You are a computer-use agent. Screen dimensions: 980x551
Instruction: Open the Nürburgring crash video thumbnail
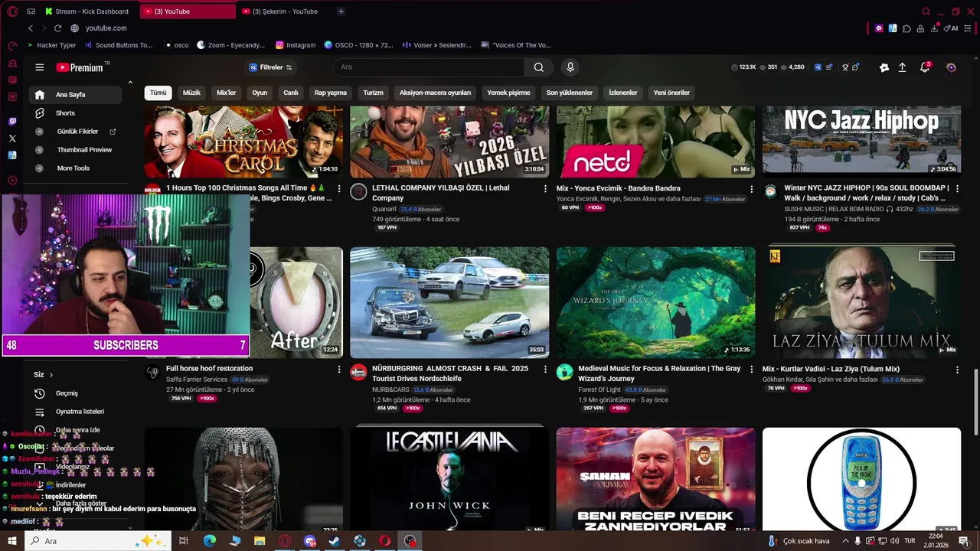[449, 302]
